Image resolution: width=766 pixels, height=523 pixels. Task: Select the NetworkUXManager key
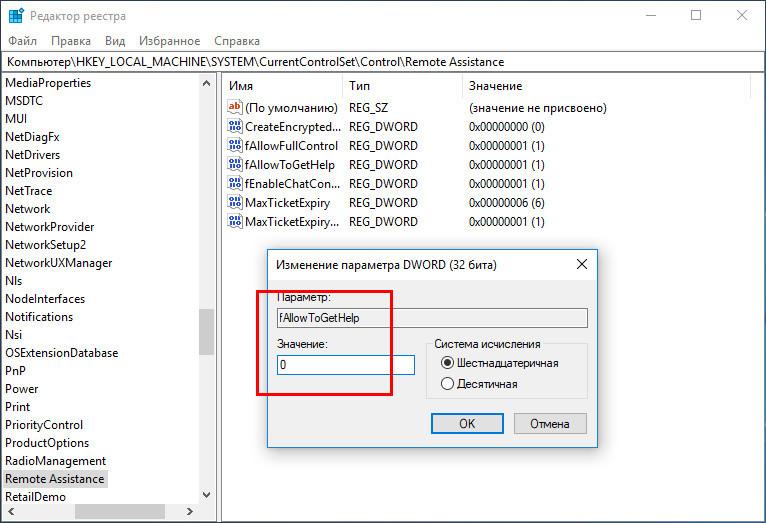(59, 263)
